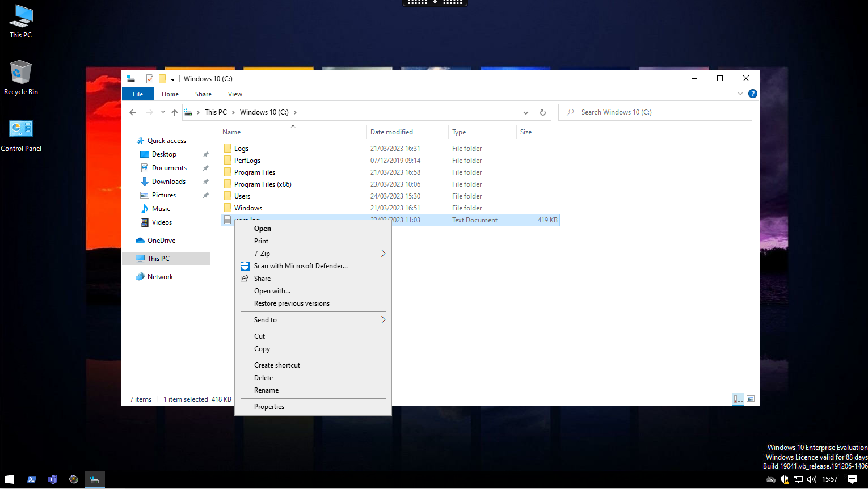
Task: Click the Windows Start button
Action: [x=10, y=479]
